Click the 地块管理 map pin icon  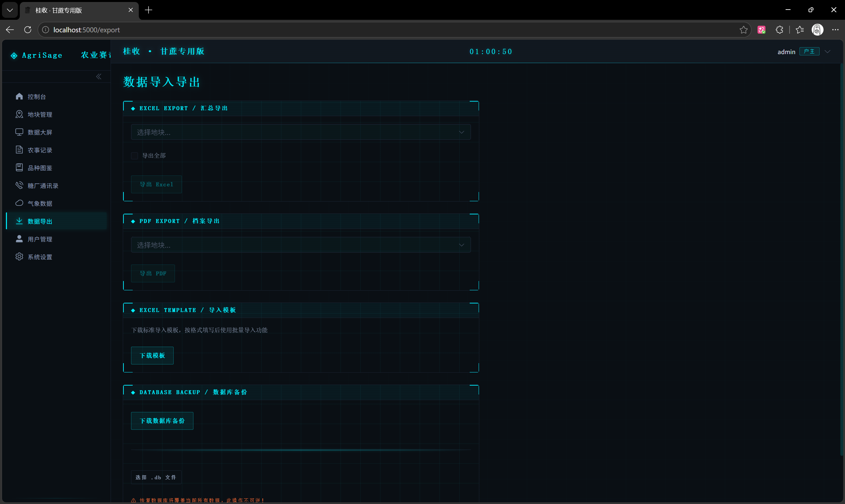point(19,114)
